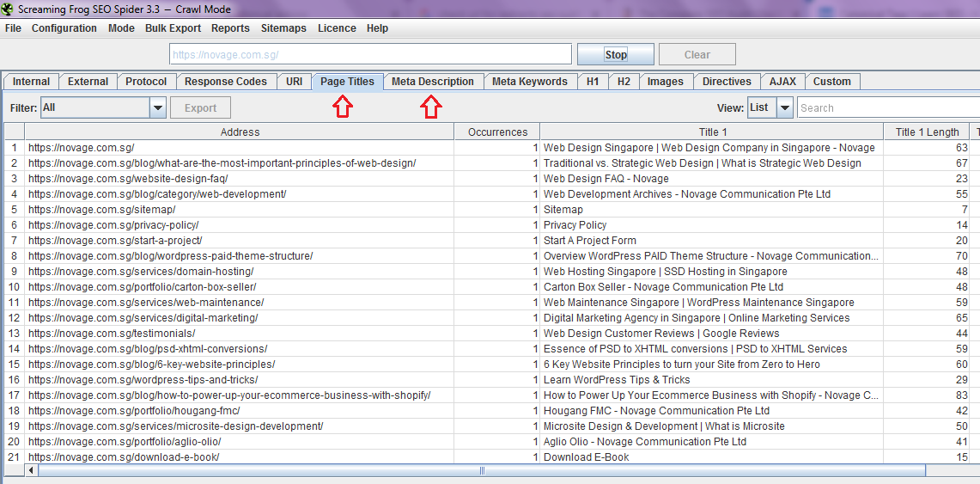Switch to the External tab
The width and height of the screenshot is (980, 484).
point(88,82)
